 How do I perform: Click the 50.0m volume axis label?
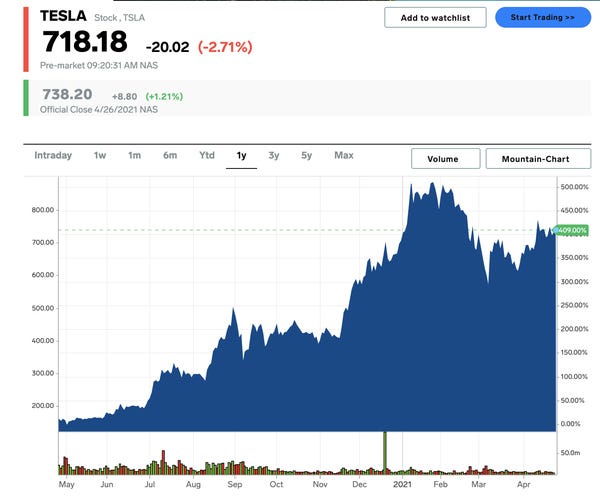coord(570,452)
